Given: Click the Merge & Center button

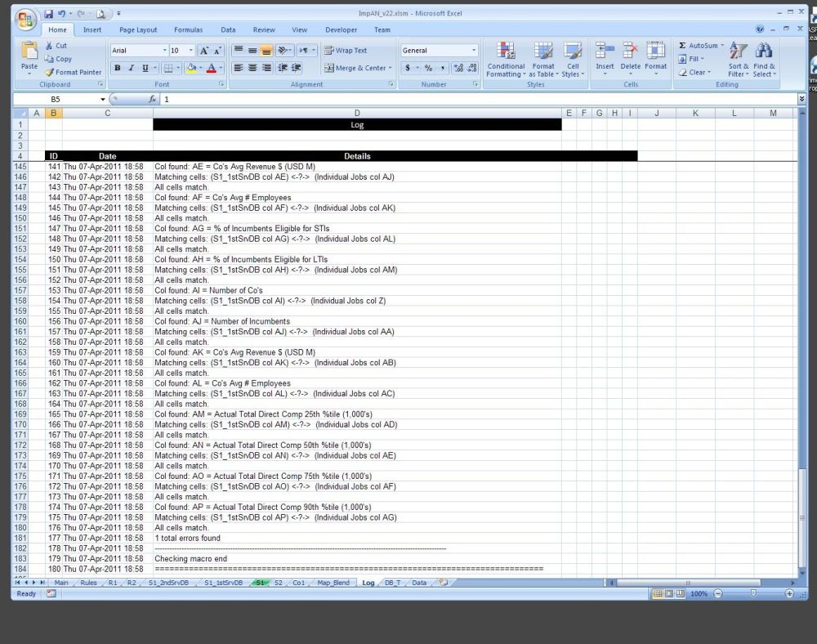Looking at the screenshot, I should [x=357, y=69].
